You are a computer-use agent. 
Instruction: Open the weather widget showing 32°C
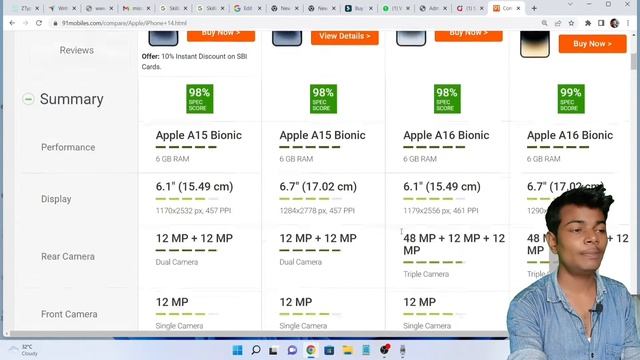(x=24, y=350)
